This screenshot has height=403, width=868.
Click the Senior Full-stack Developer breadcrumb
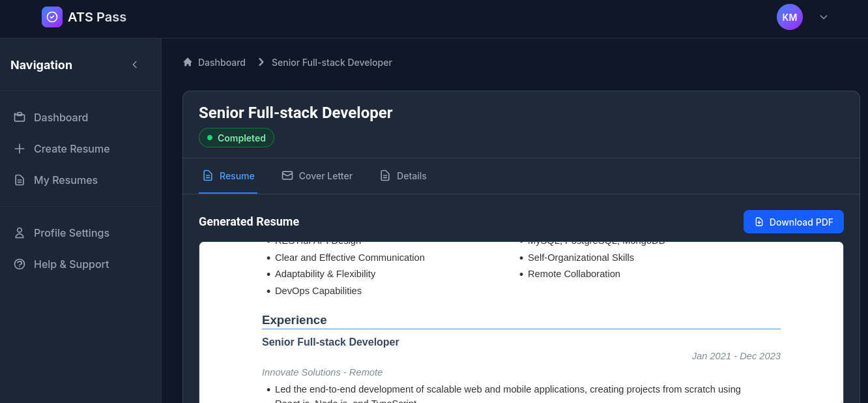332,63
